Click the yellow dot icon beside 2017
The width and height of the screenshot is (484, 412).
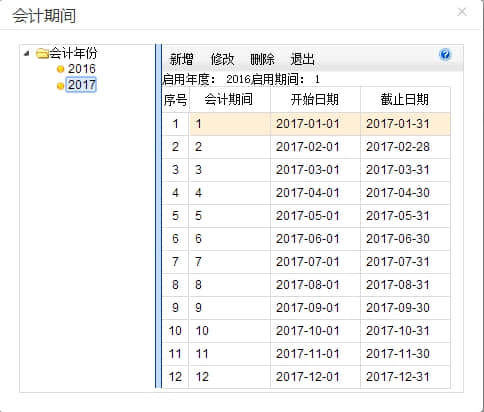pos(60,86)
